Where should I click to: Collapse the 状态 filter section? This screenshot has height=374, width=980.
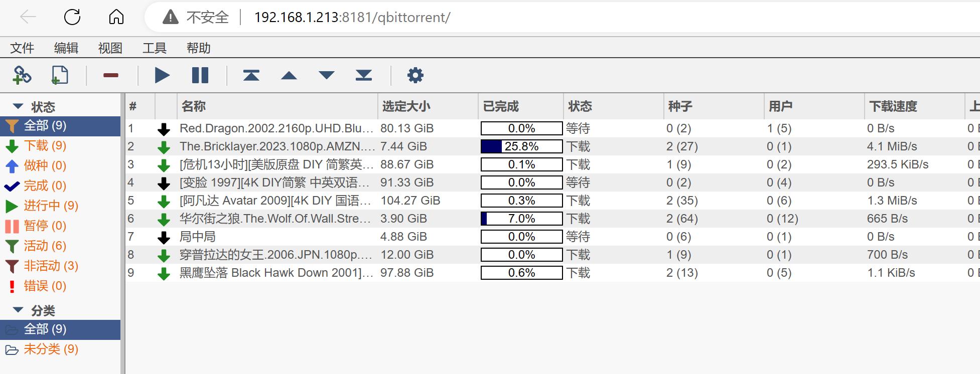18,106
